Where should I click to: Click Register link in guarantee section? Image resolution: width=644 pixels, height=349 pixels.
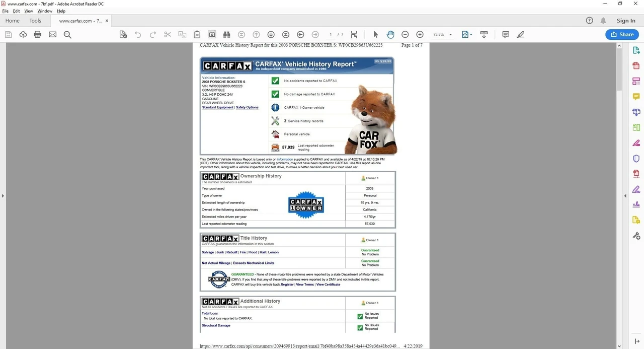287,285
